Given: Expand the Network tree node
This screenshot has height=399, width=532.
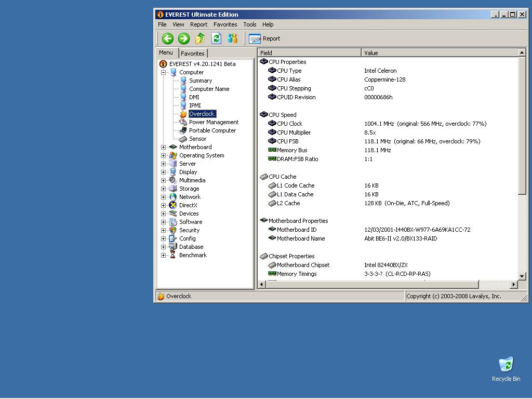Looking at the screenshot, I should [x=164, y=197].
